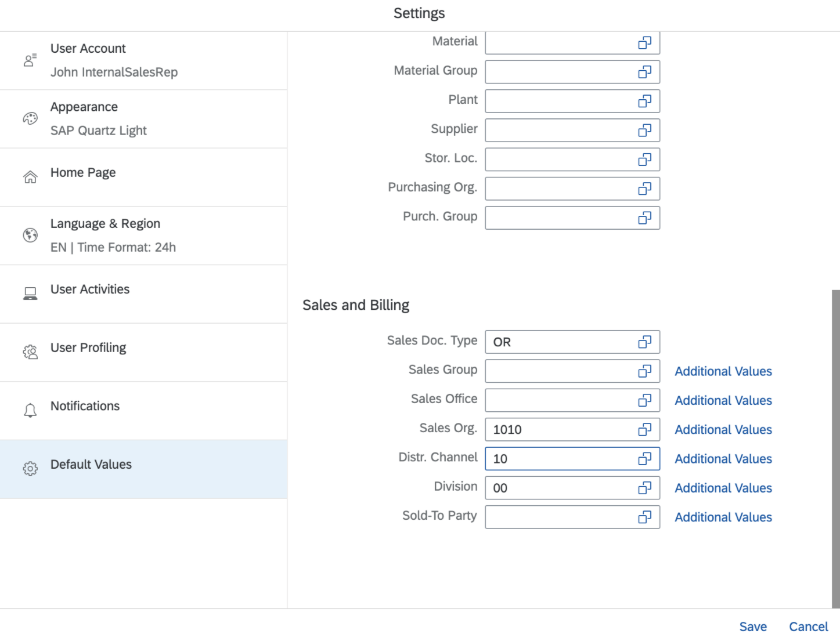Image resolution: width=840 pixels, height=641 pixels.
Task: Open value help icon for Purchasing Org.
Action: pos(644,189)
